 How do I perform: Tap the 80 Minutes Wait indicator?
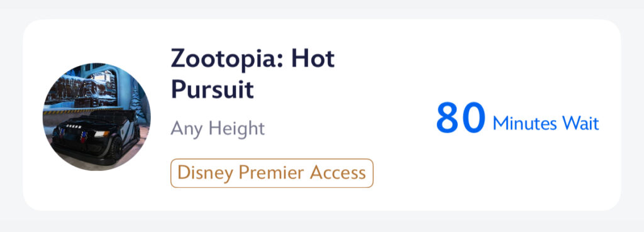[518, 118]
